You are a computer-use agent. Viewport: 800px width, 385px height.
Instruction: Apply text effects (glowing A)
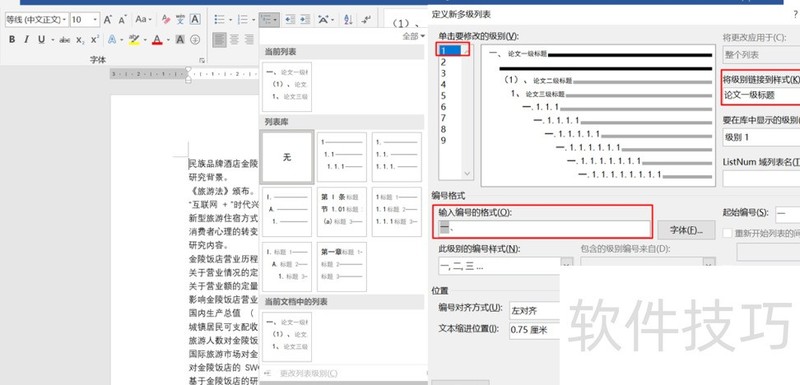tap(111, 39)
